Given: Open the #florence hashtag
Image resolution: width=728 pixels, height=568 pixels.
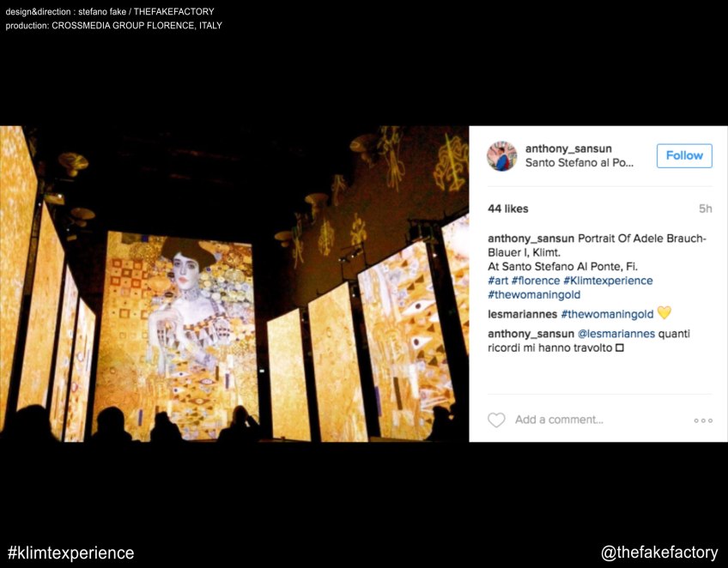Looking at the screenshot, I should 536,281.
